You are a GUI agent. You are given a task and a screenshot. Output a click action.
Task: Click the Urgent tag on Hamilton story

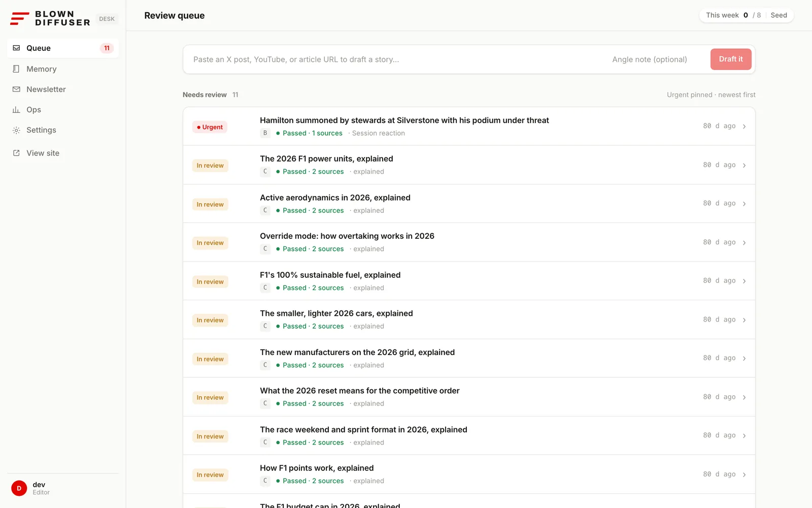(x=210, y=127)
